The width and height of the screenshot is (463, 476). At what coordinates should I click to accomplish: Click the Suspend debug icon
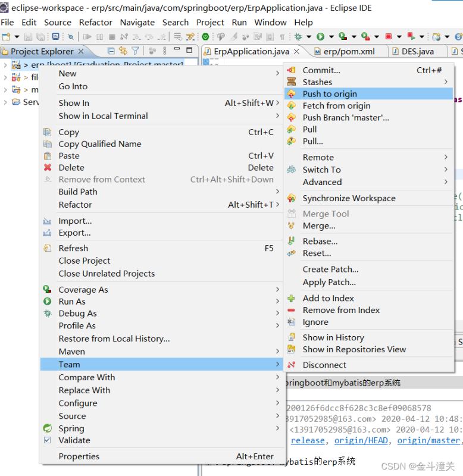[x=99, y=37]
